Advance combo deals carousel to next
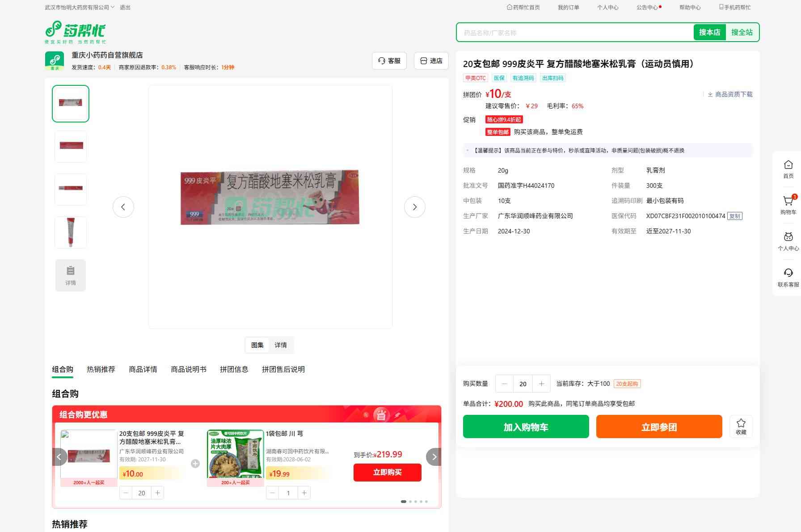The height and width of the screenshot is (532, 801). coord(434,457)
